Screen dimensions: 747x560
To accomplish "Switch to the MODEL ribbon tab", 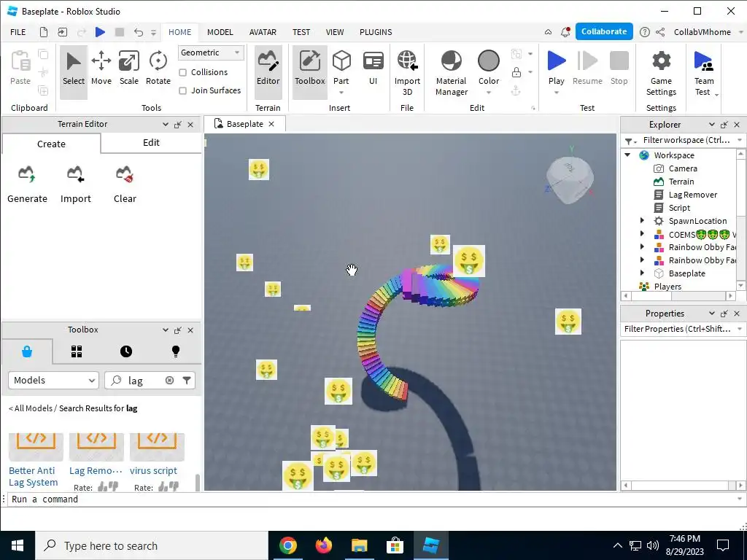I will pos(220,32).
